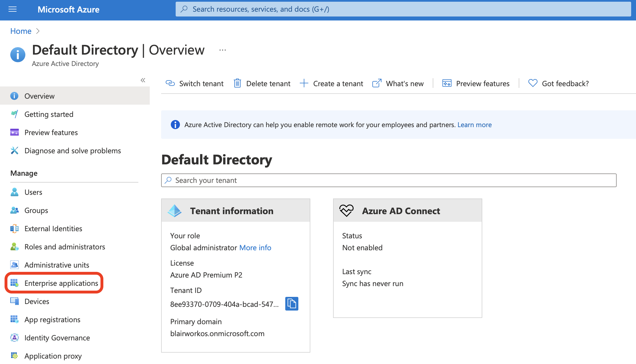
Task: Click the Diagnose and solve problems wrench icon
Action: point(14,151)
